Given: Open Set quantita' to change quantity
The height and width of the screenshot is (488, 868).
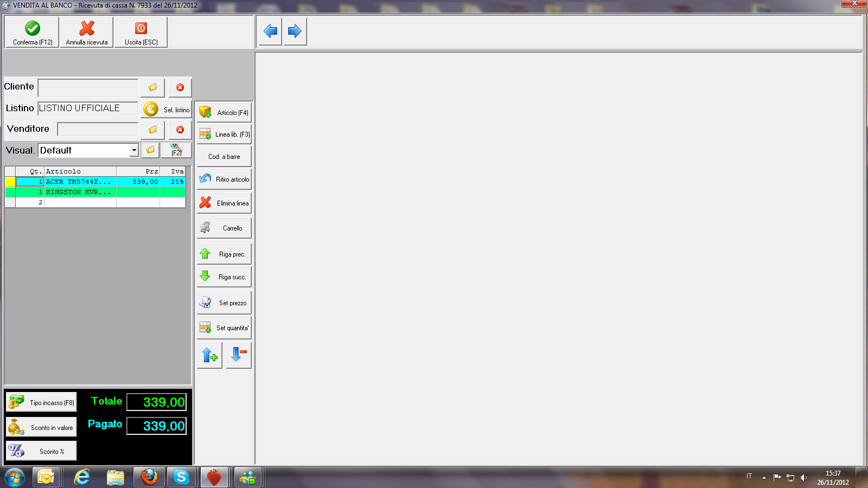Looking at the screenshot, I should click(x=224, y=328).
